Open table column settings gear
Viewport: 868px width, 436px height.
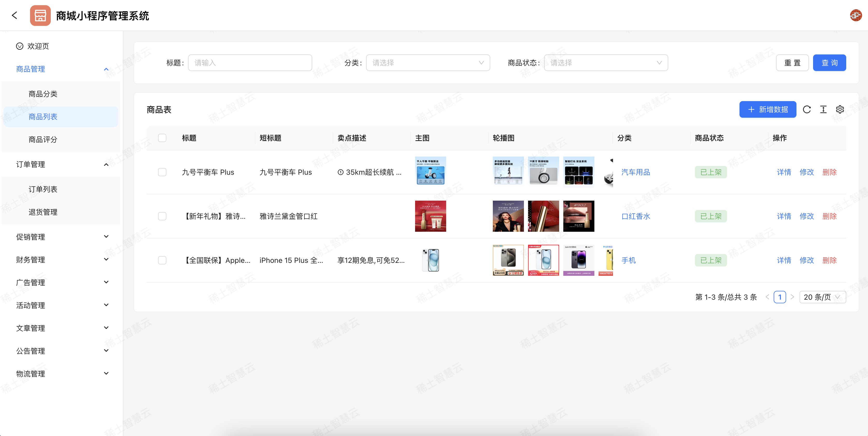coord(840,110)
